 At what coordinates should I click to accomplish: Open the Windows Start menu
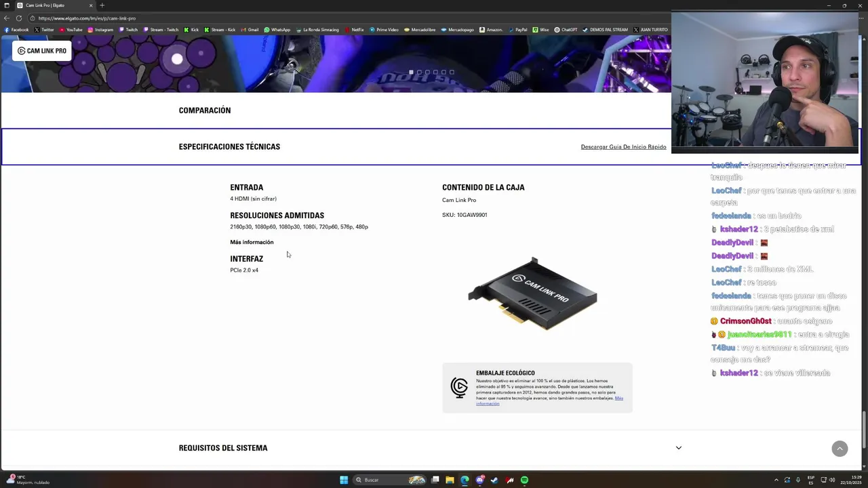[344, 480]
